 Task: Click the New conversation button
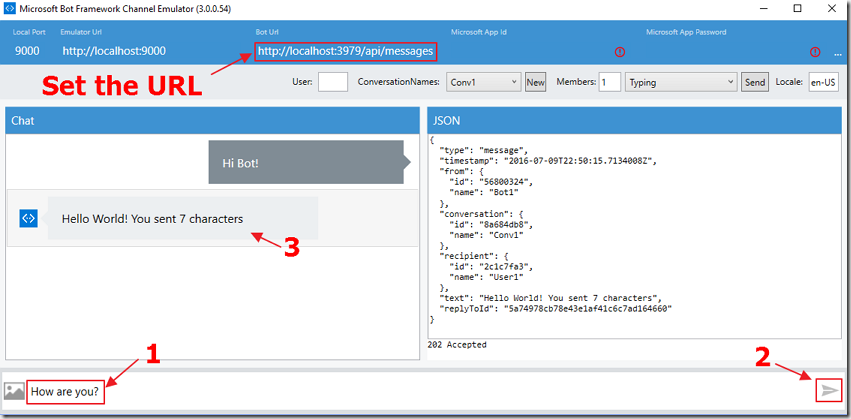tap(536, 82)
